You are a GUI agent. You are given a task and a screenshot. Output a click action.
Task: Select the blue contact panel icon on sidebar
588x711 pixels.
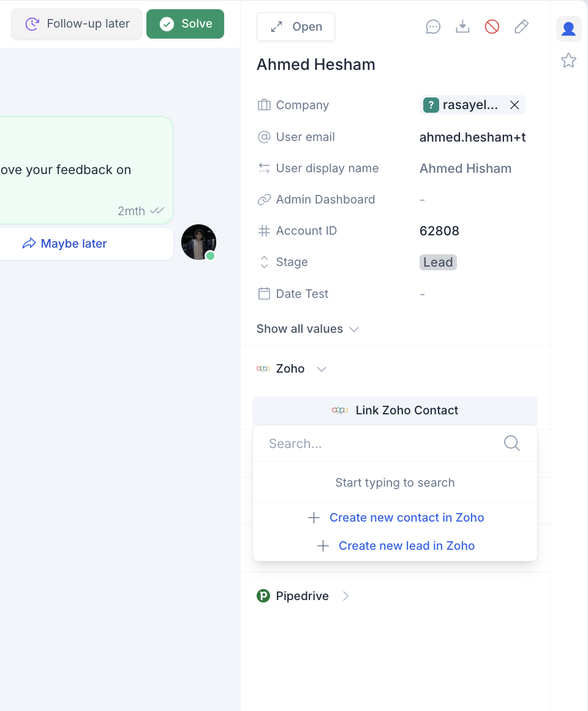pos(568,28)
